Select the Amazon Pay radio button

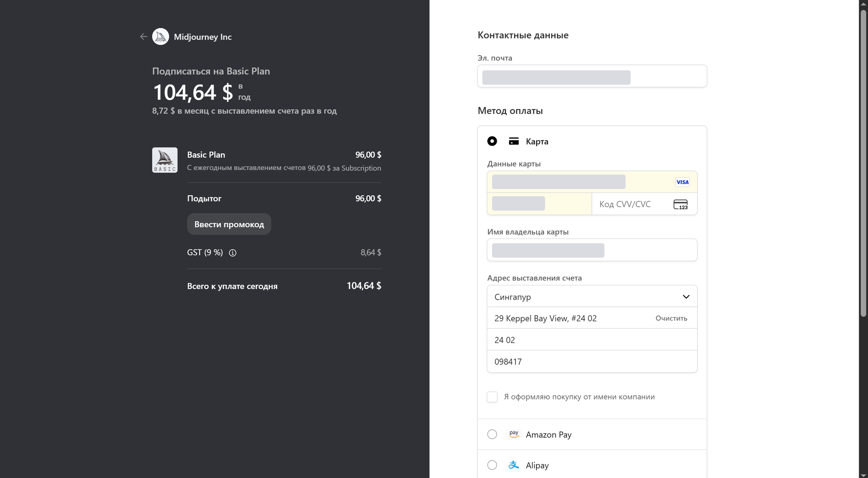click(492, 434)
